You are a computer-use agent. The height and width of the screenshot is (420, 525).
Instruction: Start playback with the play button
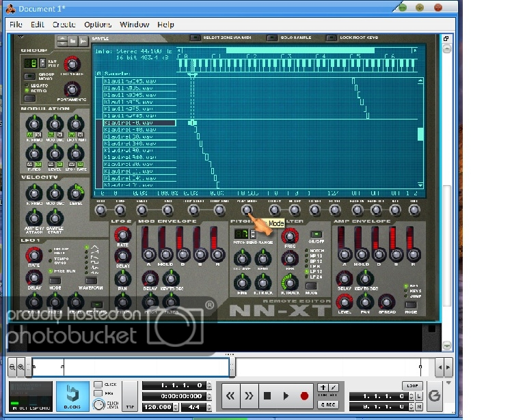(286, 396)
